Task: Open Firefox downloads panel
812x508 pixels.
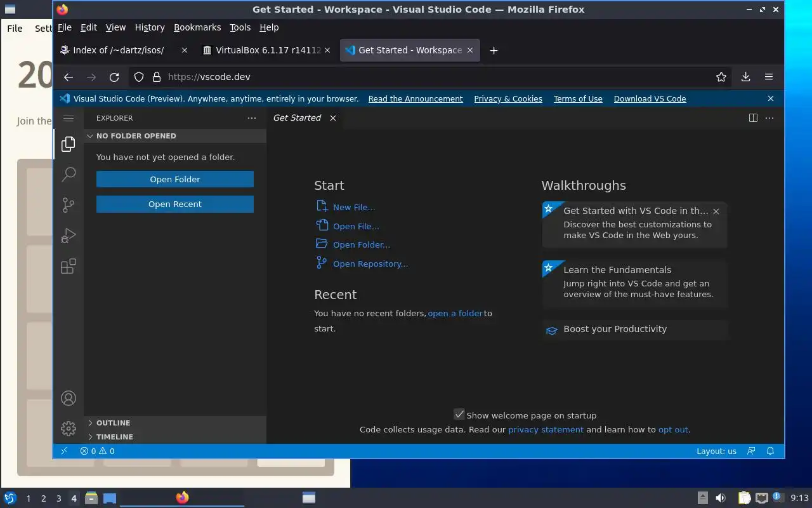Action: (x=746, y=77)
